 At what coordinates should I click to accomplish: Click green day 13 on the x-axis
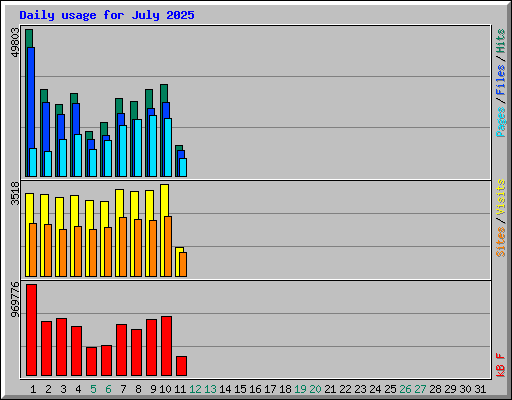click(210, 389)
